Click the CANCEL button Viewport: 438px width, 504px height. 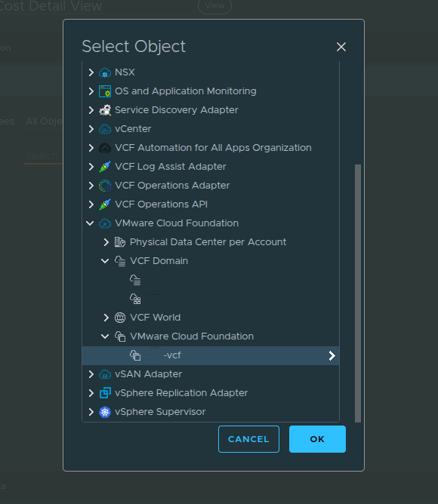point(248,439)
